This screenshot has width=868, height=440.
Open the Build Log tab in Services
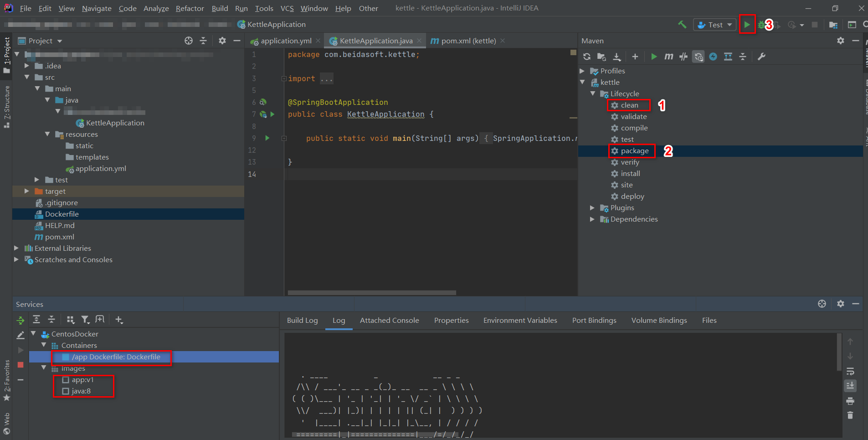tap(303, 321)
